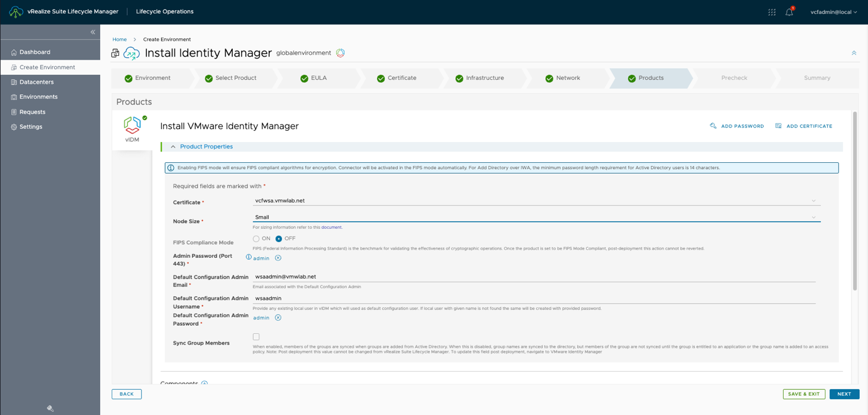
Task: Open the sizing document link
Action: (331, 227)
